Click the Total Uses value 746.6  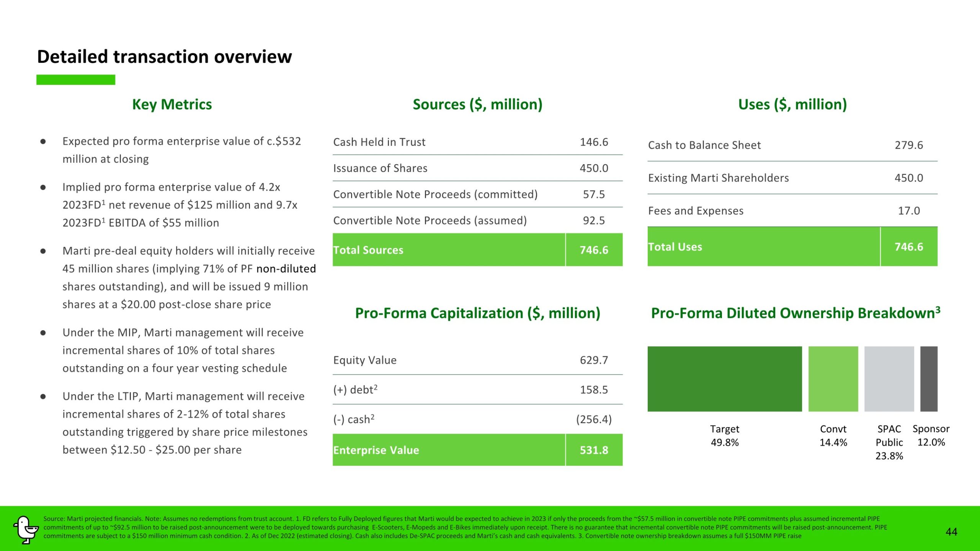pos(908,247)
